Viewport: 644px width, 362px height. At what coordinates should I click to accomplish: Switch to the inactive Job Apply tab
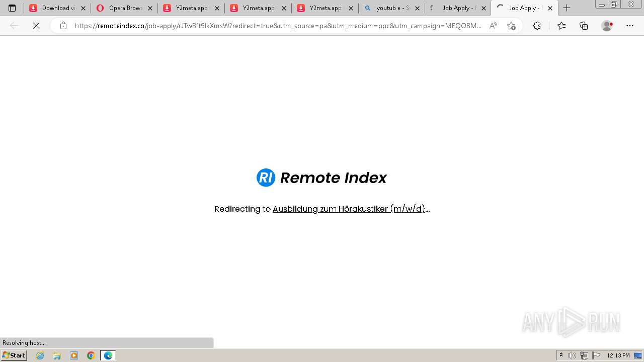[458, 8]
